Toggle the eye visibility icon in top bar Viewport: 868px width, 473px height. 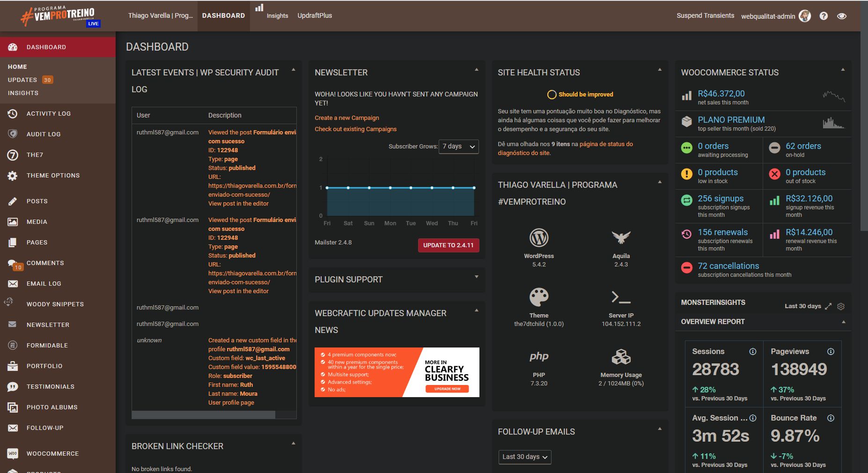coord(842,16)
